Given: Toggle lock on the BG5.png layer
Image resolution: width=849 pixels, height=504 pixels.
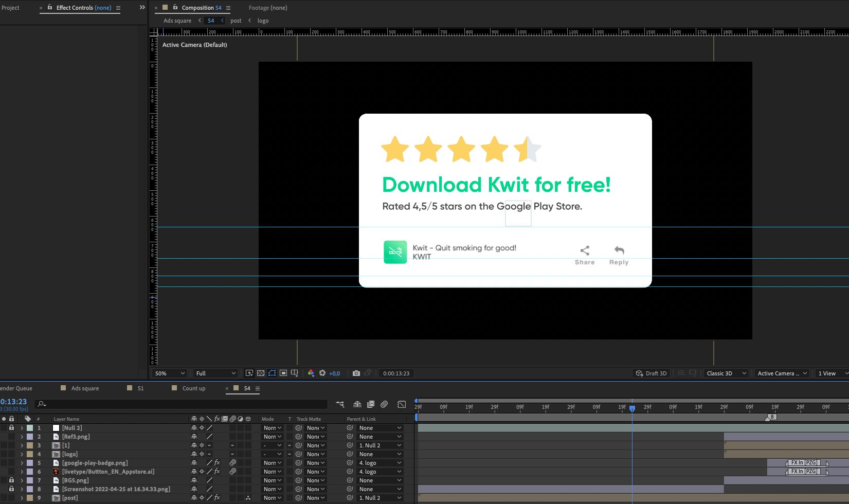Looking at the screenshot, I should tap(11, 480).
